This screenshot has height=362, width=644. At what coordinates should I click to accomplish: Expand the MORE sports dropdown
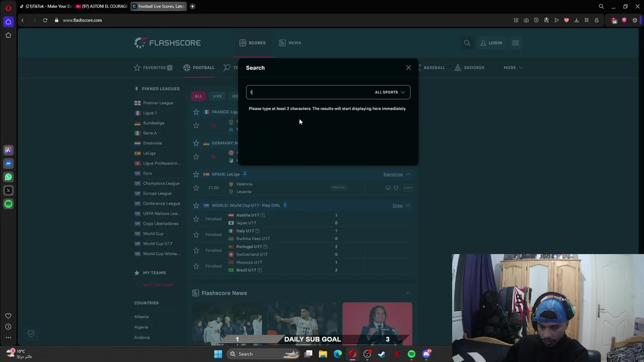(x=513, y=67)
